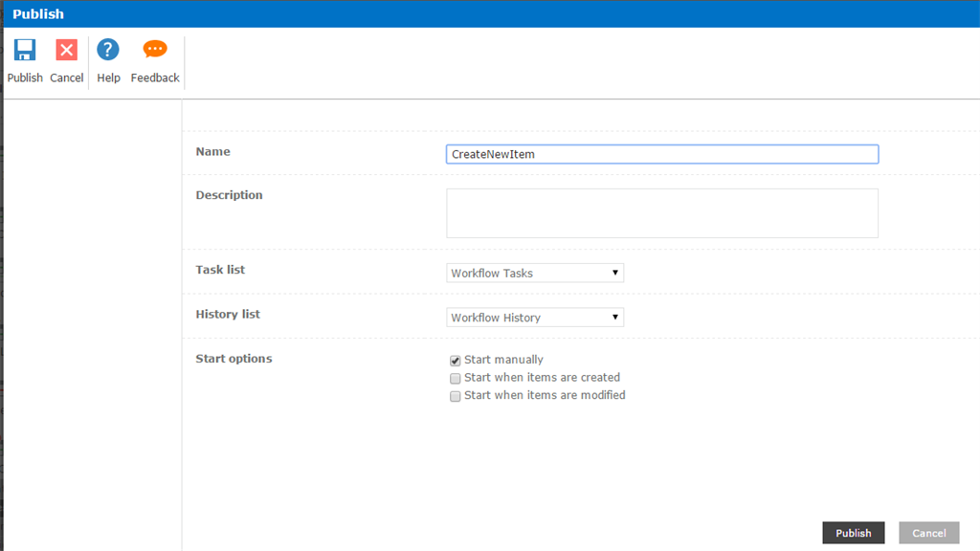Open the Task list dropdown
This screenshot has height=551, width=980.
(x=534, y=274)
